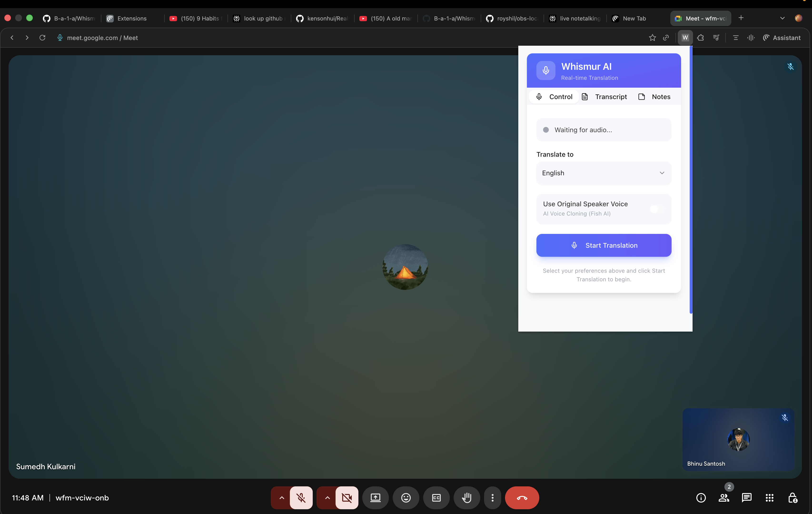Toggle Use Original Speaker Voice switch
This screenshot has height=514, width=812.
pos(657,209)
